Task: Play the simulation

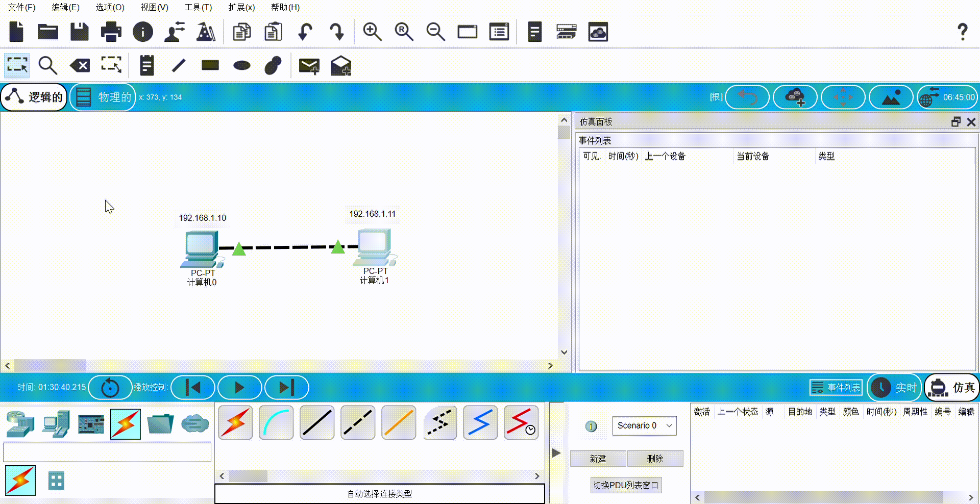Action: point(239,388)
